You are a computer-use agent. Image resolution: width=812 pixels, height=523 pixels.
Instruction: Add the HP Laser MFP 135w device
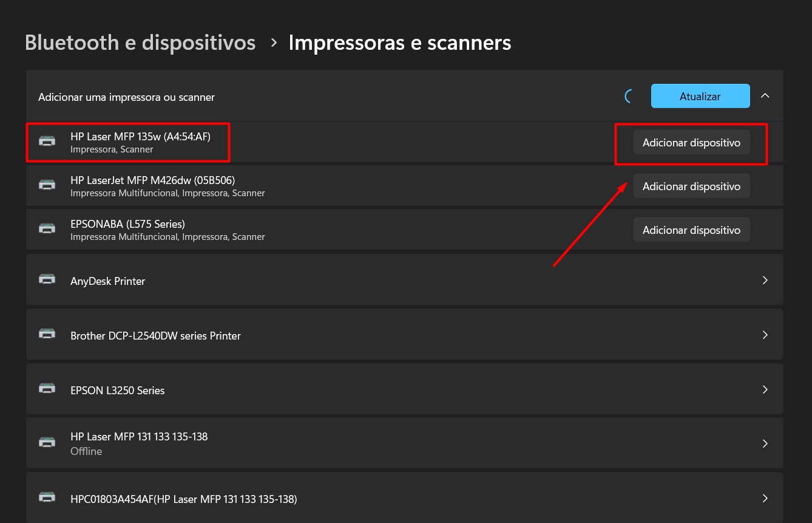point(691,143)
